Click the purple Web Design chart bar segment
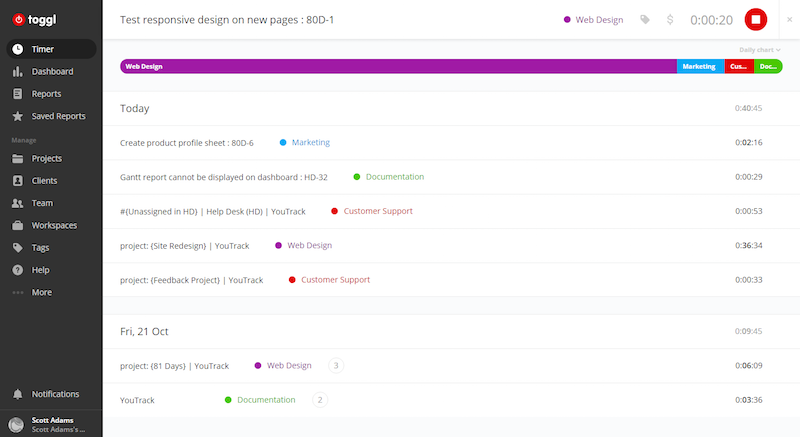 [398, 67]
